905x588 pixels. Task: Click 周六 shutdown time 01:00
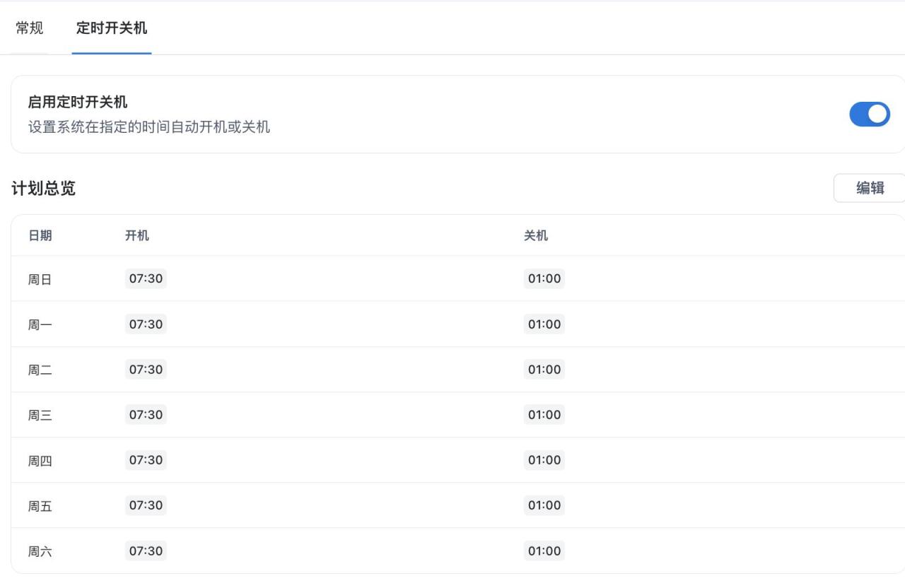pyautogui.click(x=544, y=551)
